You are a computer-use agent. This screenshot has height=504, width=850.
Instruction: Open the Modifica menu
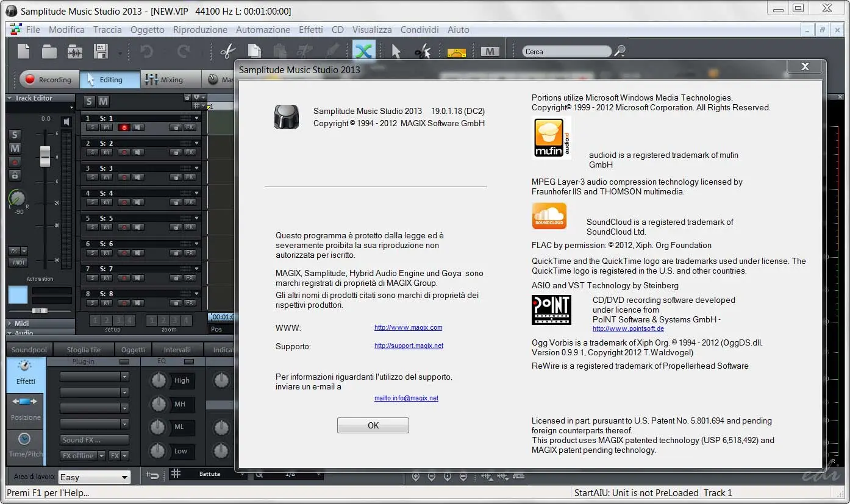pyautogui.click(x=66, y=29)
